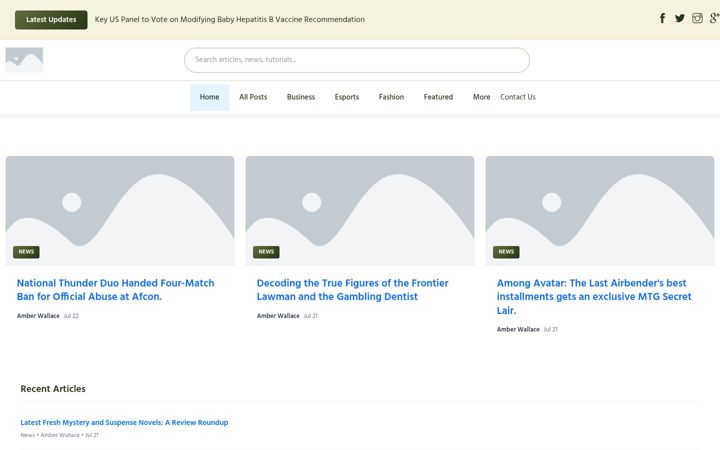This screenshot has height=450, width=720.
Task: Open the Contact Us page link
Action: (x=518, y=97)
